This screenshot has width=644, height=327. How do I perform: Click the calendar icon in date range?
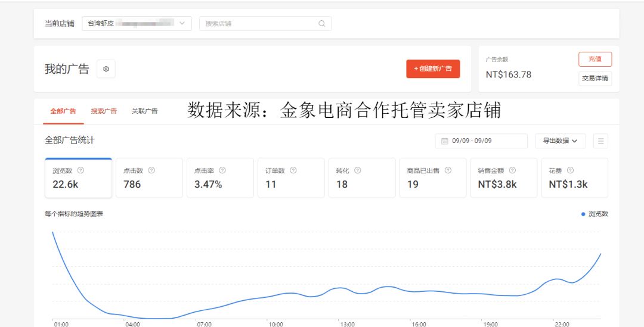coord(445,141)
